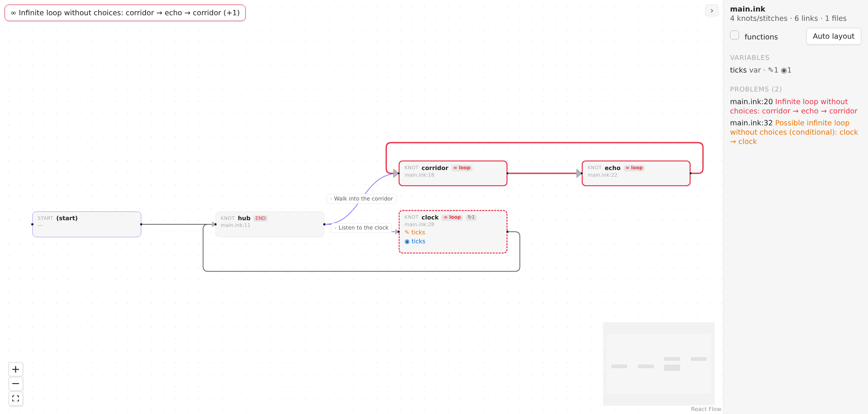Run Auto layout
868x414 pixels.
pos(833,36)
